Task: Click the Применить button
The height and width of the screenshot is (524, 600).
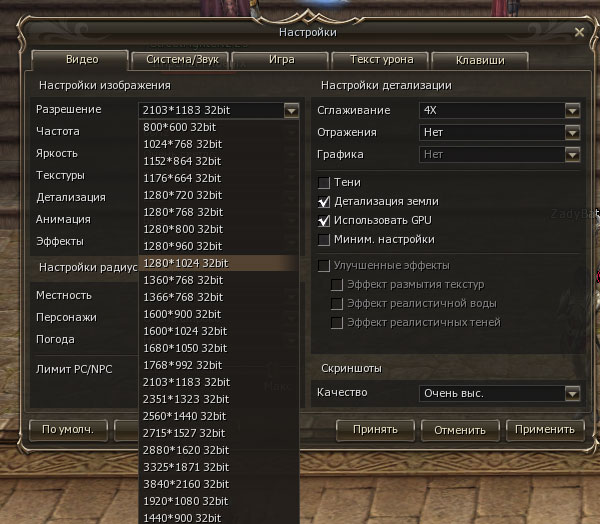Action: [545, 430]
